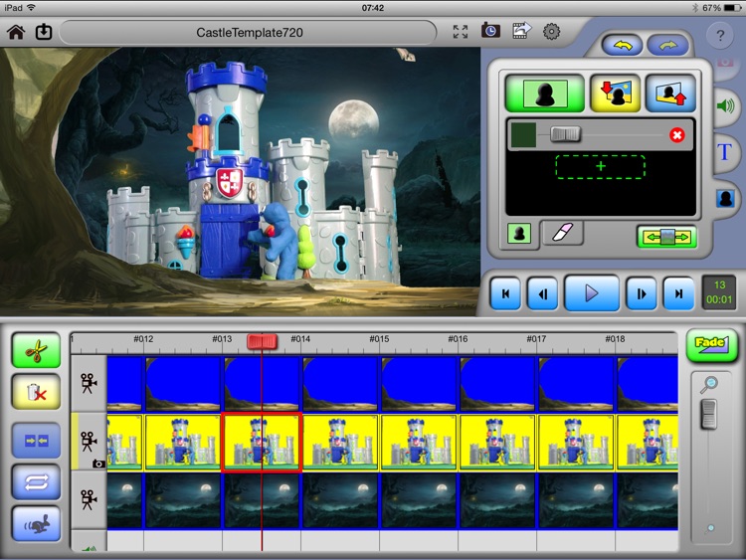Viewport: 746px width, 560px height.
Task: Click the Fade button
Action: [x=711, y=344]
